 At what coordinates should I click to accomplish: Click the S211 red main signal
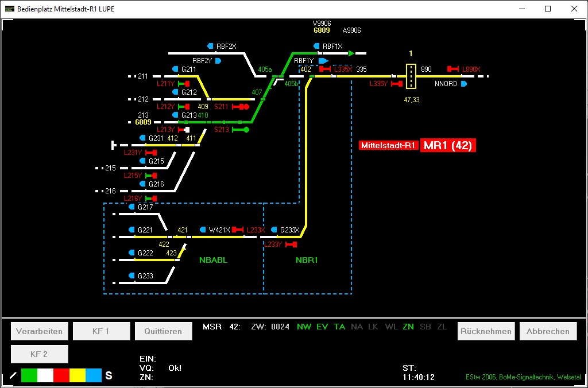point(240,107)
